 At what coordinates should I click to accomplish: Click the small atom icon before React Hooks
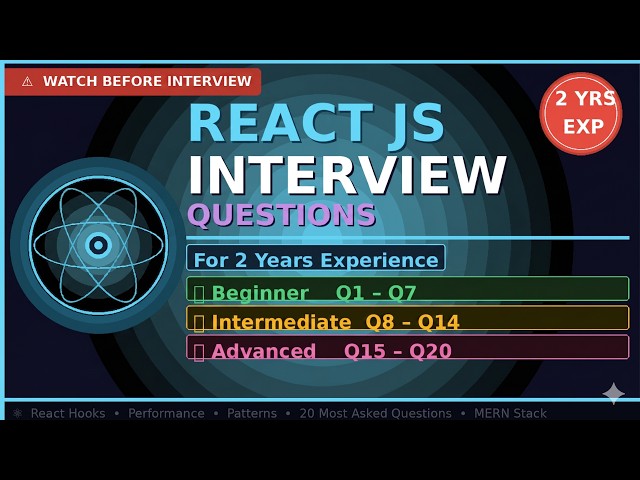click(17, 413)
